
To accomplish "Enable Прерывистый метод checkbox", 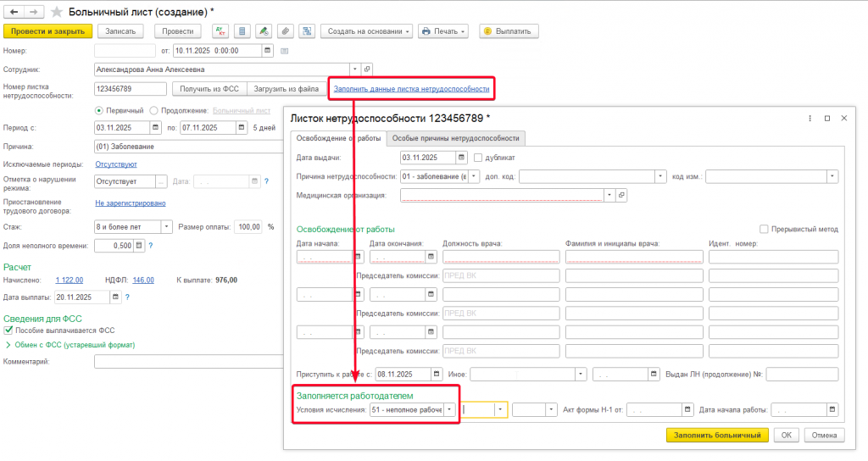I will click(764, 229).
